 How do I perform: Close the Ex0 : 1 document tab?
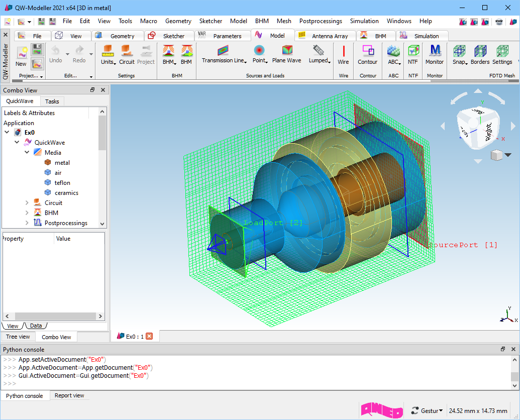tap(150, 336)
